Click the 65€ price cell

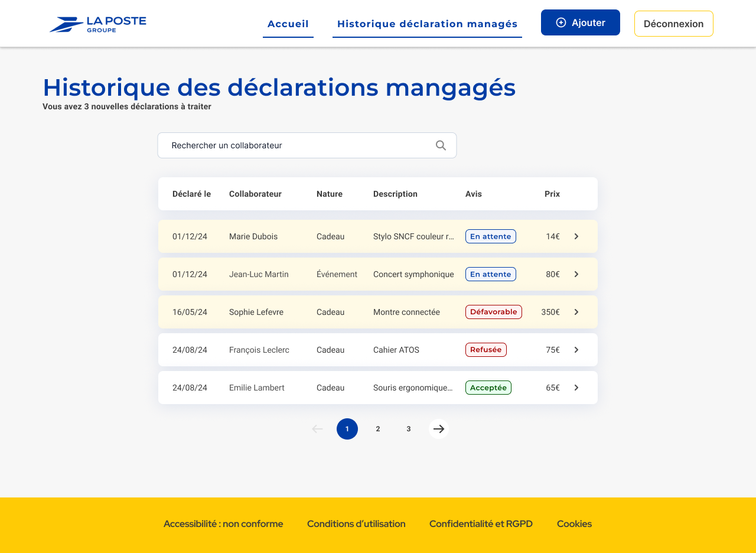553,388
